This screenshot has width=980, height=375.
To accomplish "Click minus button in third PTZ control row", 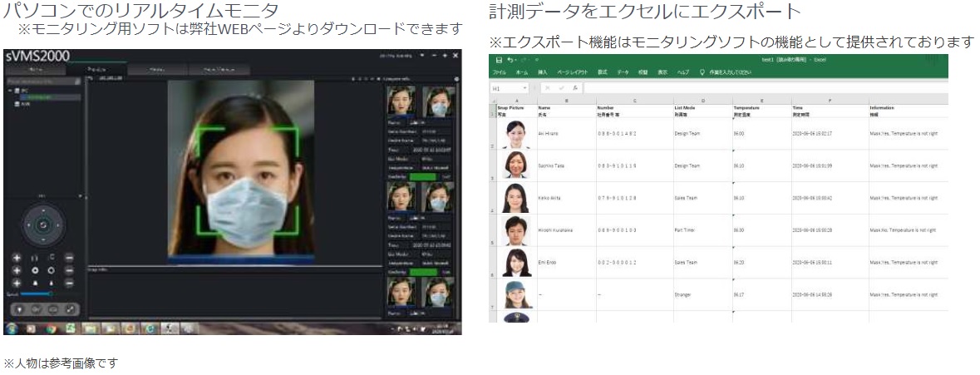I will [69, 284].
